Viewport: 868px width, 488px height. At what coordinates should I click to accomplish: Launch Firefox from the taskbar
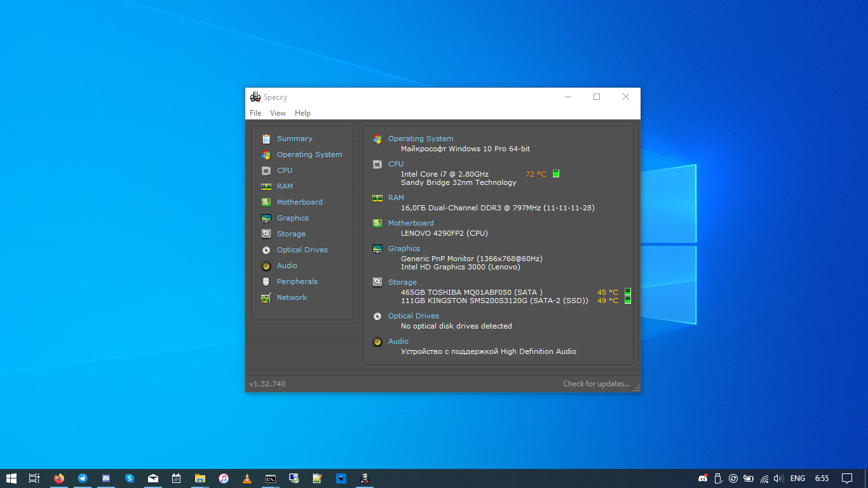click(x=59, y=478)
